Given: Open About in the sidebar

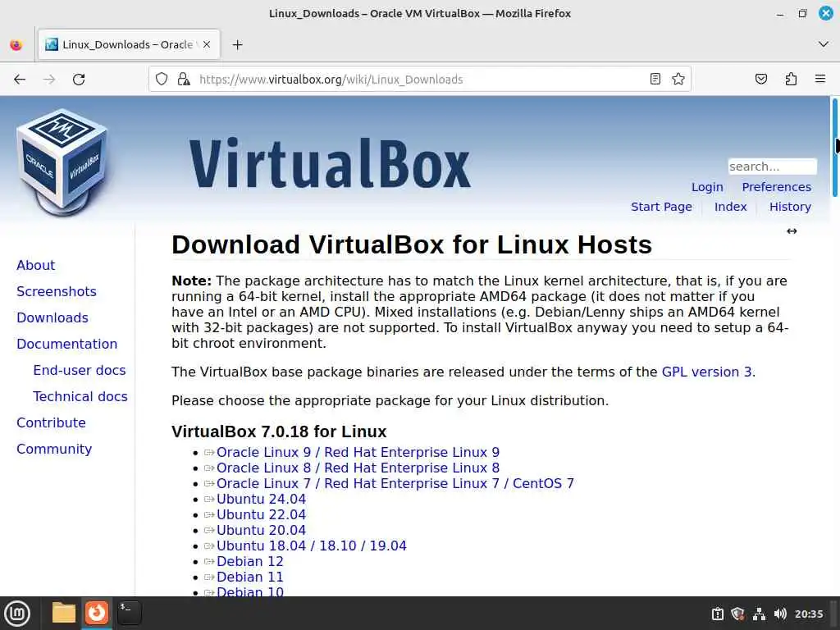Looking at the screenshot, I should (36, 265).
